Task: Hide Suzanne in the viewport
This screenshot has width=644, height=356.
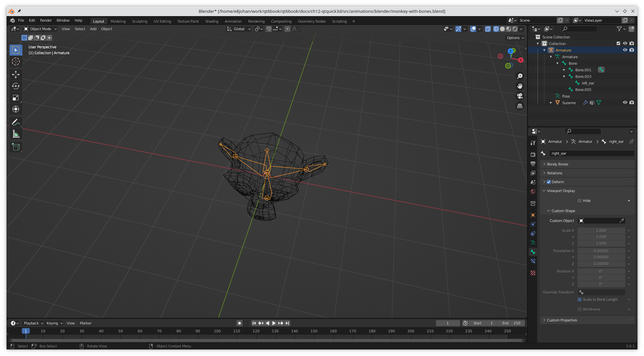Action: click(625, 102)
